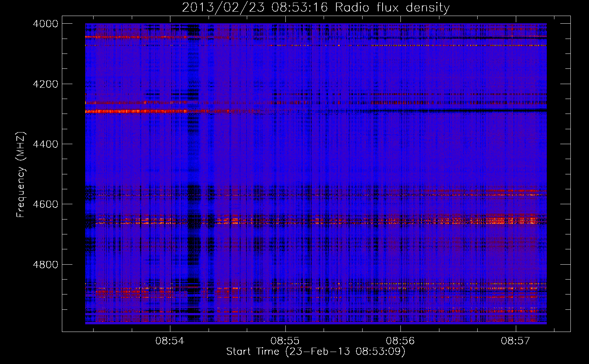The height and width of the screenshot is (364, 589).
Task: Click the 4600 frequency tick label
Action: click(46, 204)
